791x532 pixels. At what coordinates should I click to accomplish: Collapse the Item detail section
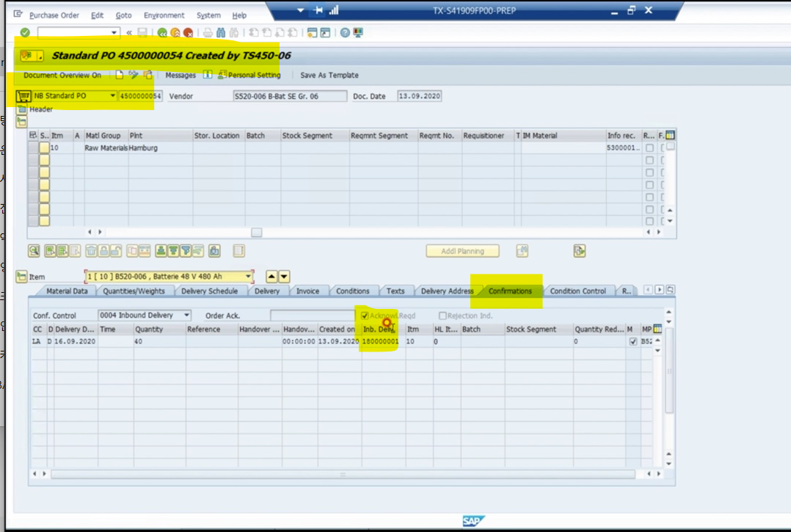point(22,277)
